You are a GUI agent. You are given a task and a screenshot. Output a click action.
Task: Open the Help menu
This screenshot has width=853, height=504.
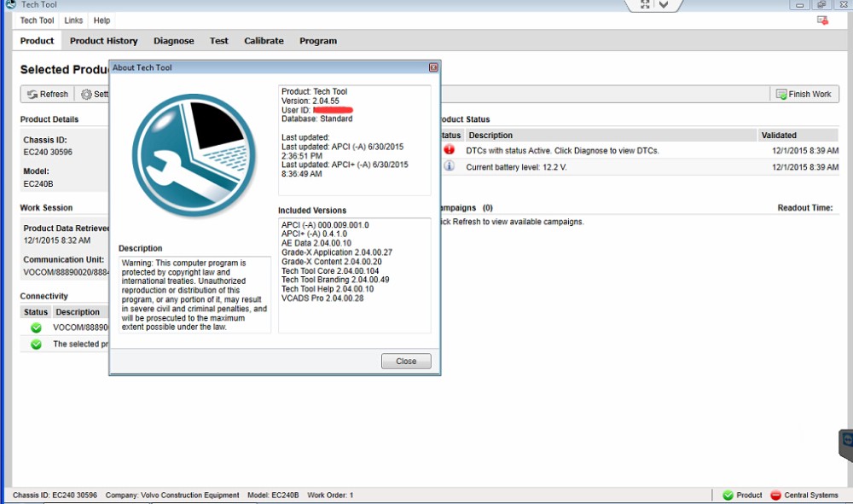coord(102,20)
